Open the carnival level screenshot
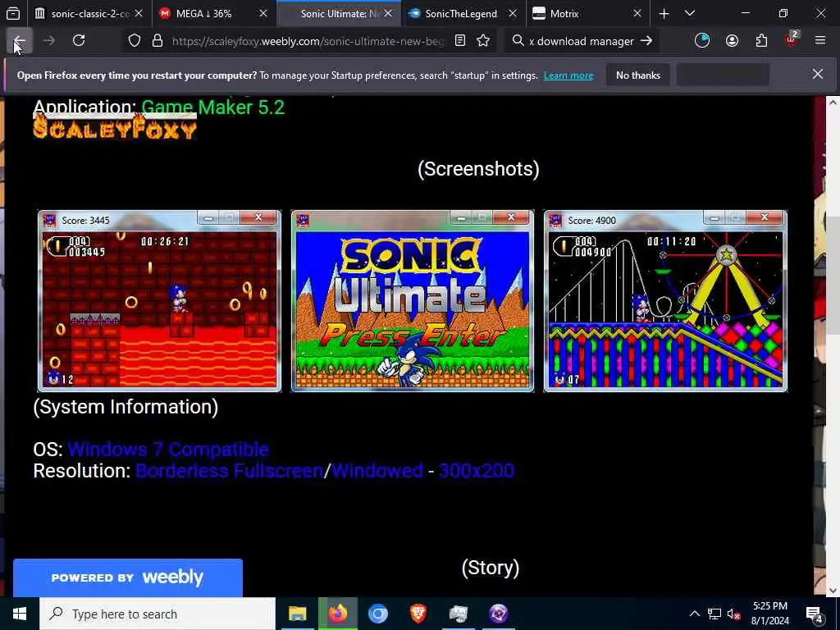840x630 pixels. point(665,301)
